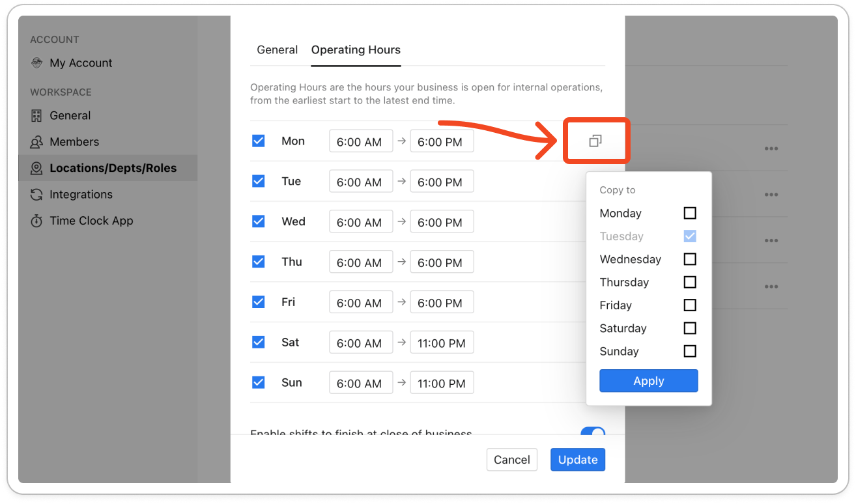856x504 pixels.
Task: Open My Account avatar icon
Action: (x=36, y=63)
